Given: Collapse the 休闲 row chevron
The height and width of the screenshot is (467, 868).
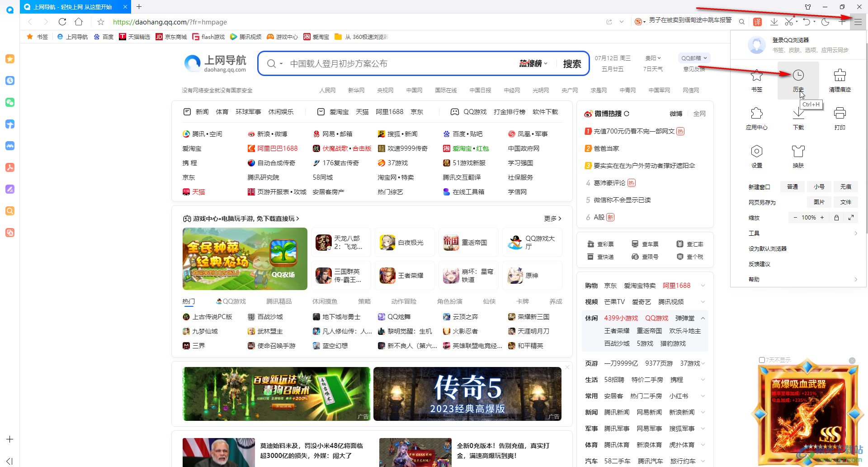Looking at the screenshot, I should pyautogui.click(x=703, y=318).
